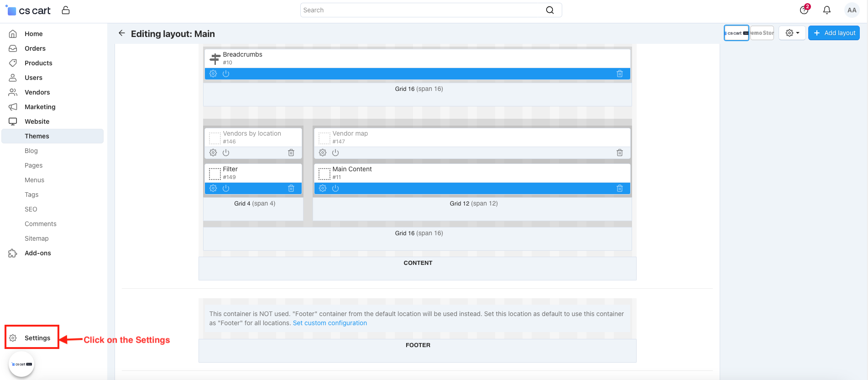The width and height of the screenshot is (868, 380).
Task: Click the Vendors by location block title
Action: pyautogui.click(x=252, y=133)
